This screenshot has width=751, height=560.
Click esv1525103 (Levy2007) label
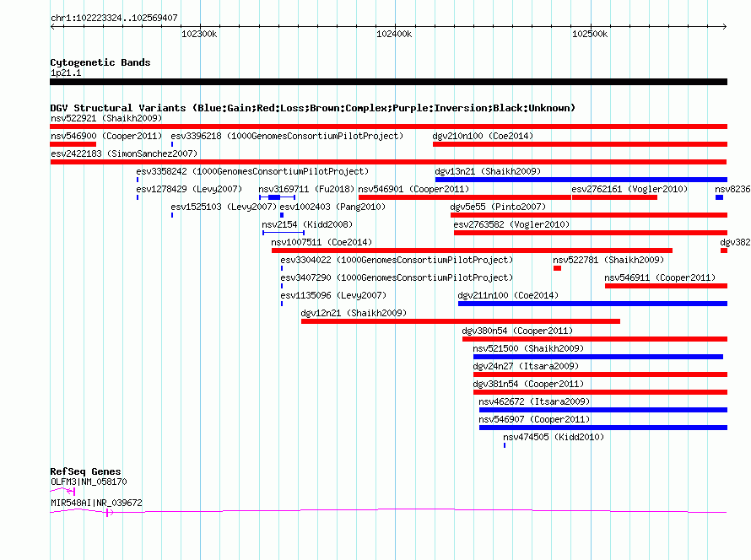(224, 207)
